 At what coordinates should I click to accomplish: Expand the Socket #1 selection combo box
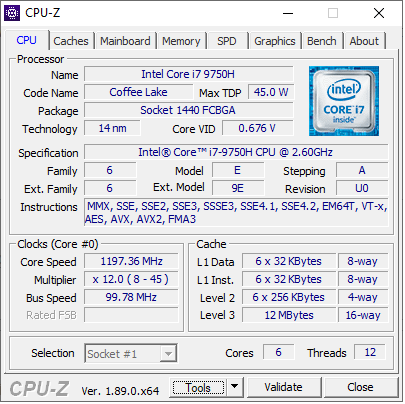click(131, 354)
